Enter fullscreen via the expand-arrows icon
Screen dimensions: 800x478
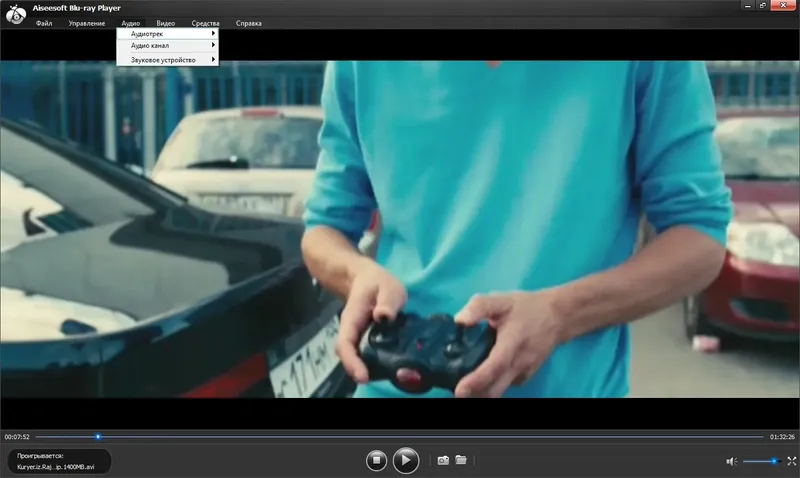[792, 461]
